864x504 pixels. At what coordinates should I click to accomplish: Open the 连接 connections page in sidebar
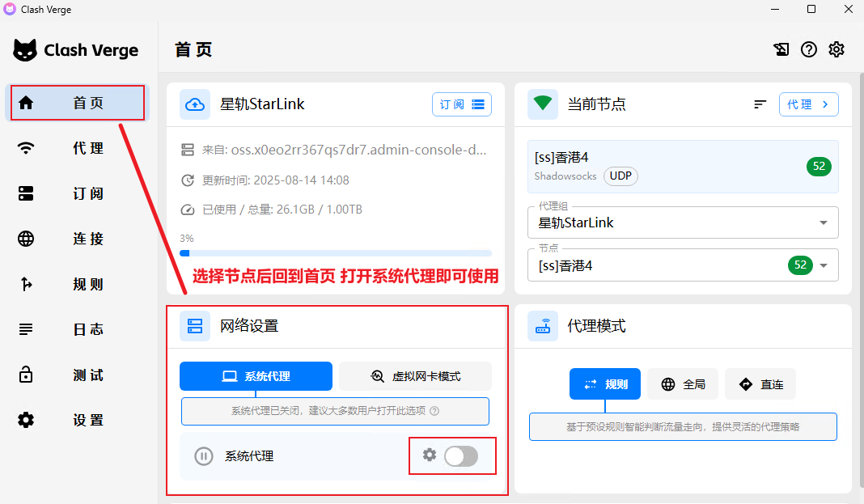click(x=77, y=239)
